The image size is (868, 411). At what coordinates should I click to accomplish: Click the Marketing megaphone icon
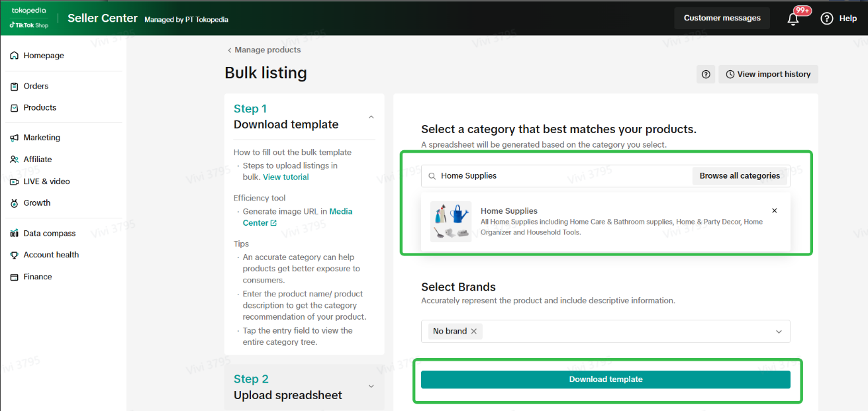[14, 138]
